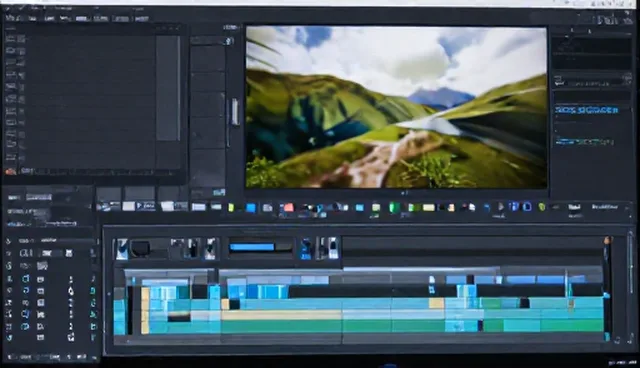This screenshot has width=640, height=368.
Task: Select the small yellow clip on the cyan track
Action: click(436, 303)
